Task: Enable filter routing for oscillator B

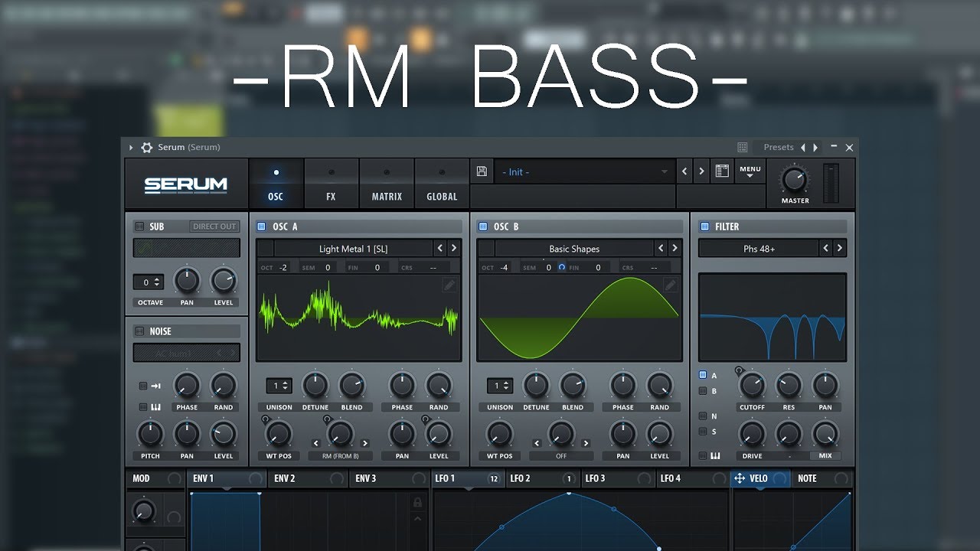Action: click(x=703, y=391)
